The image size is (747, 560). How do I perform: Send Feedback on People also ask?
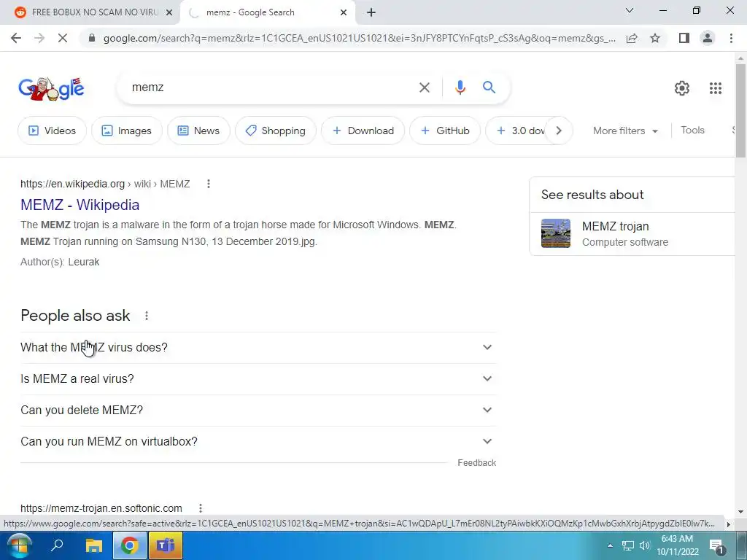[x=476, y=463]
